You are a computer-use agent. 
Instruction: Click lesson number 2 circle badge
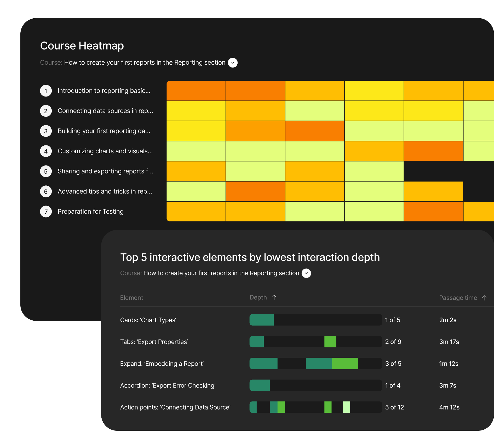pyautogui.click(x=46, y=111)
